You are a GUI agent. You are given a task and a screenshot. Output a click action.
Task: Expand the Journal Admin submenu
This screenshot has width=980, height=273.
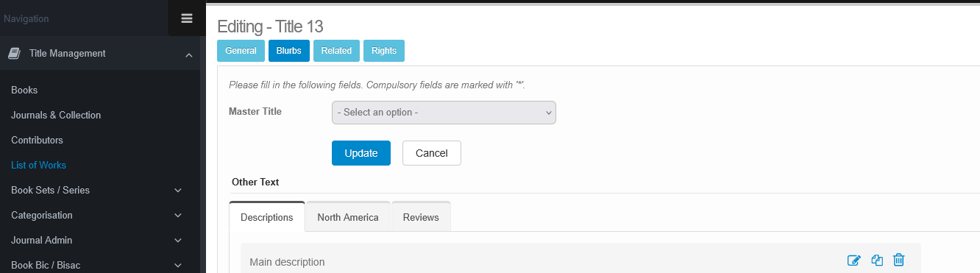178,241
